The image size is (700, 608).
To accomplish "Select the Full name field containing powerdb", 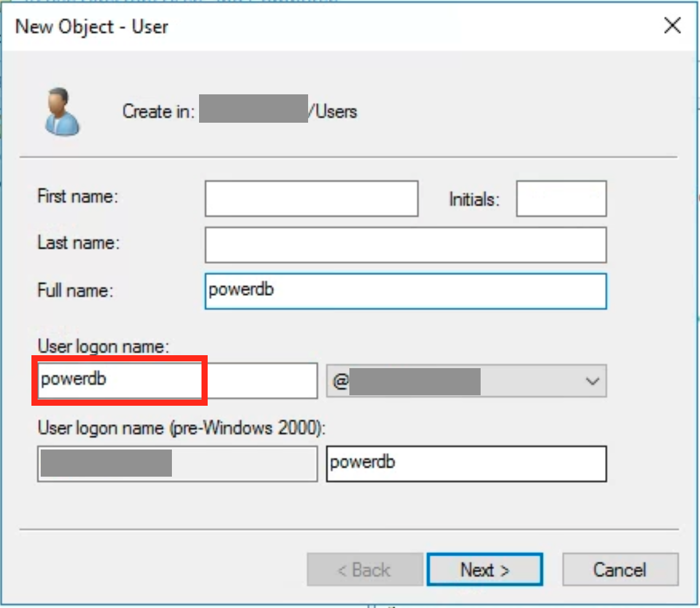I will click(x=405, y=290).
